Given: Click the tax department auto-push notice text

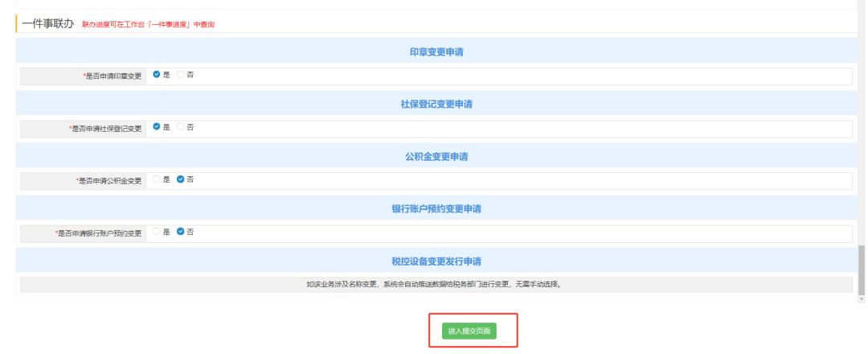Looking at the screenshot, I should [436, 285].
